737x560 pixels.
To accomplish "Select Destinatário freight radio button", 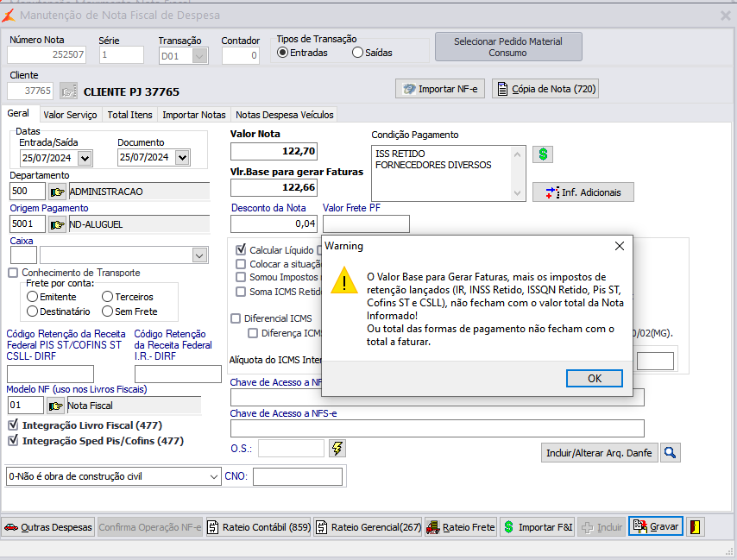I will [x=33, y=311].
